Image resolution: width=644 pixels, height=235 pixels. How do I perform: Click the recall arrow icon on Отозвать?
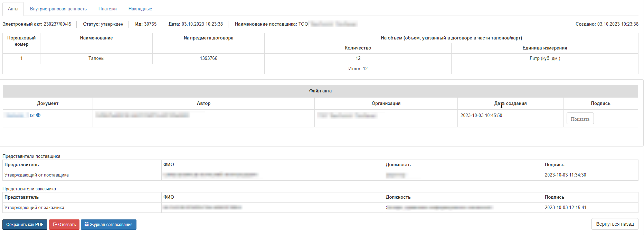pos(55,225)
